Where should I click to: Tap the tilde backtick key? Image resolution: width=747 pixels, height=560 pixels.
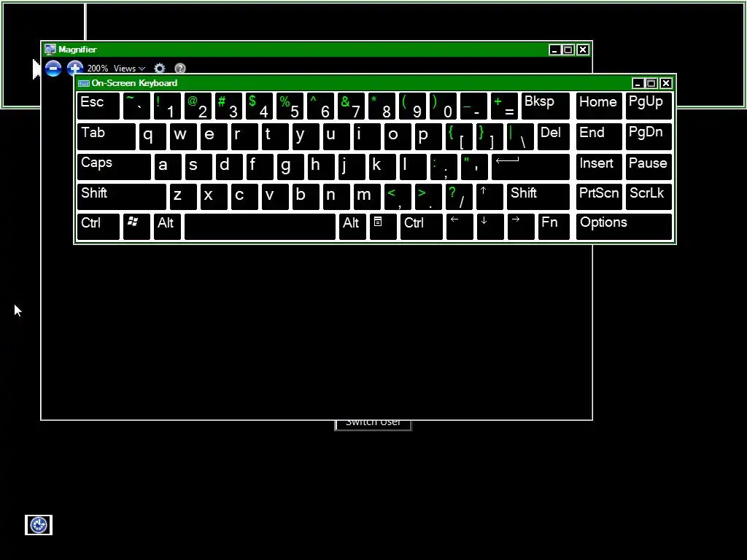click(136, 106)
